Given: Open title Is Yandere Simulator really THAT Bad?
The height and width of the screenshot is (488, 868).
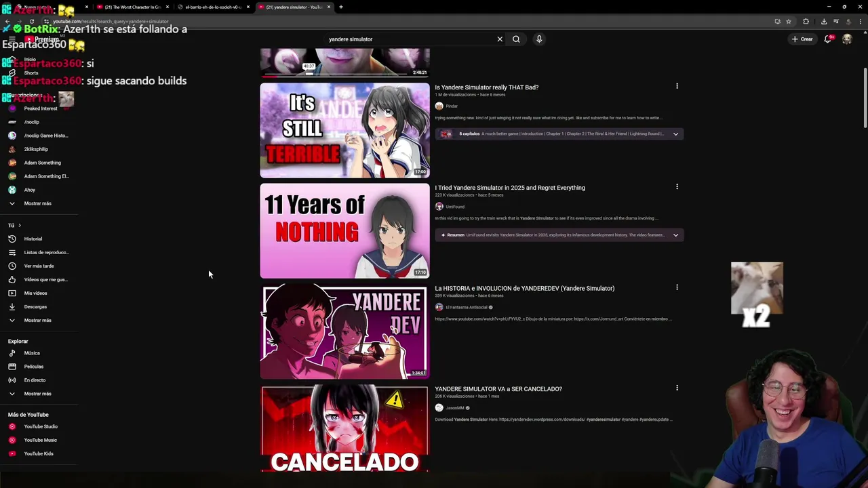Looking at the screenshot, I should [487, 87].
